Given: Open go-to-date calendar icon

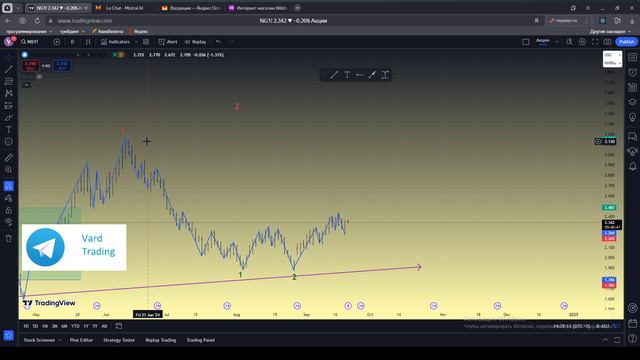Looking at the screenshot, I should point(119,326).
